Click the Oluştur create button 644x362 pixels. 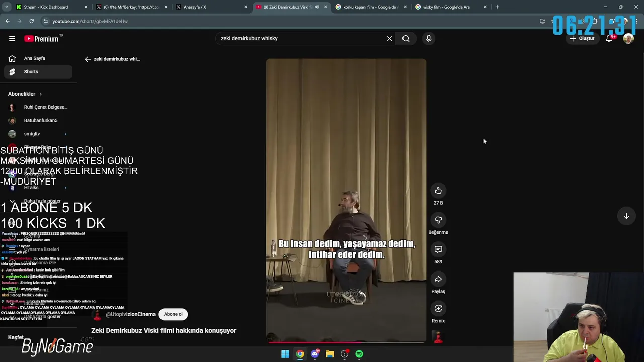click(x=582, y=38)
